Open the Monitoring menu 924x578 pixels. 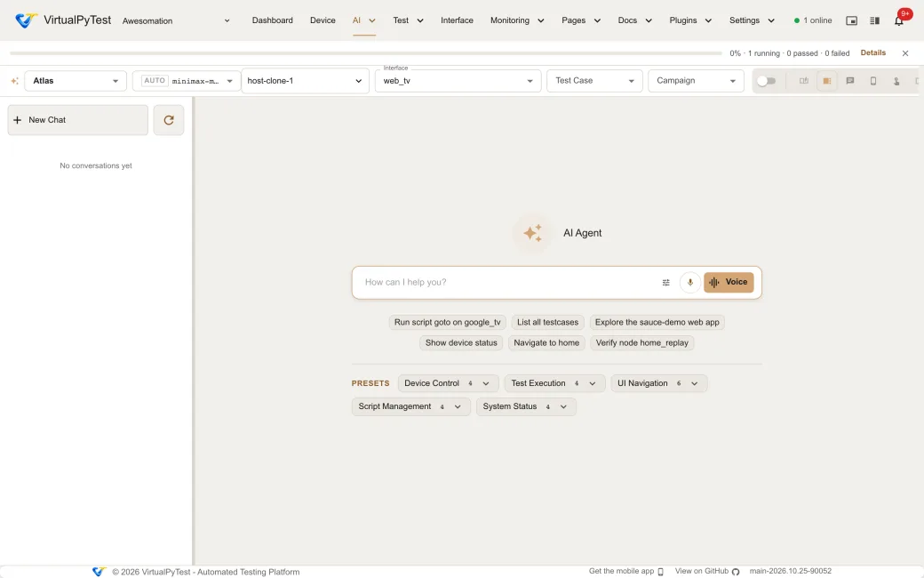coord(517,20)
